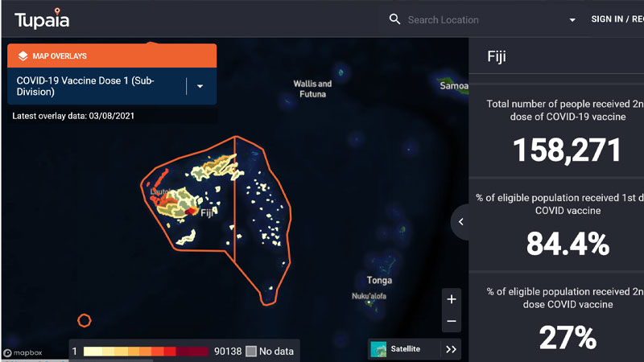Image resolution: width=644 pixels, height=362 pixels.
Task: Zoom out with the minus button
Action: pyautogui.click(x=452, y=321)
